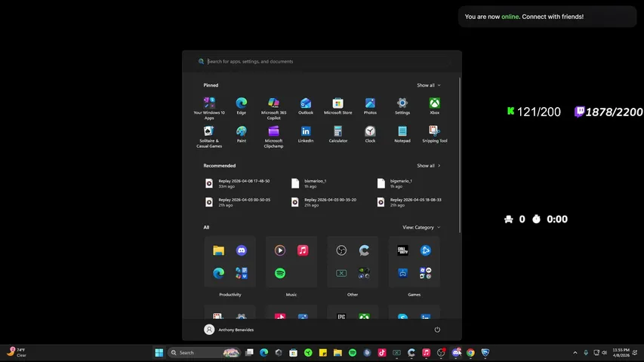Launch Xbox pinned app
Screen dimensions: 644x362
point(435,106)
